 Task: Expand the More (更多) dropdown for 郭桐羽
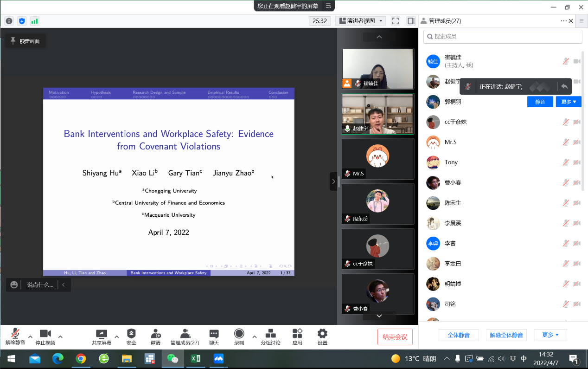point(568,102)
